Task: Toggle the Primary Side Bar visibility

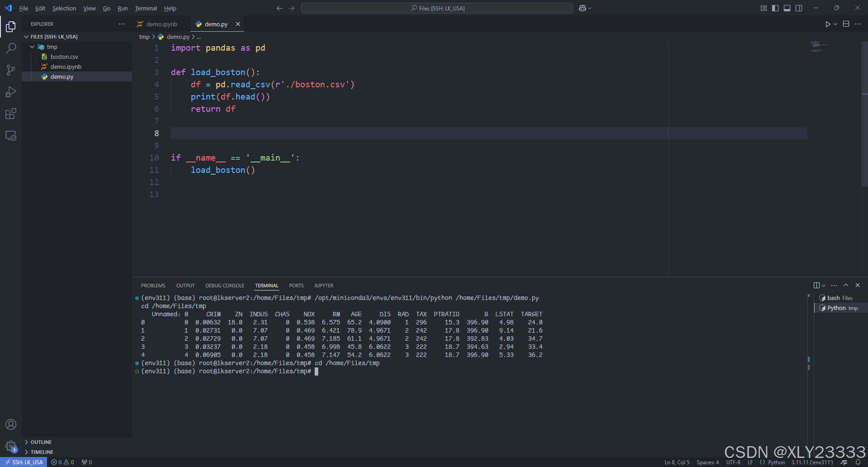Action: 775,8
